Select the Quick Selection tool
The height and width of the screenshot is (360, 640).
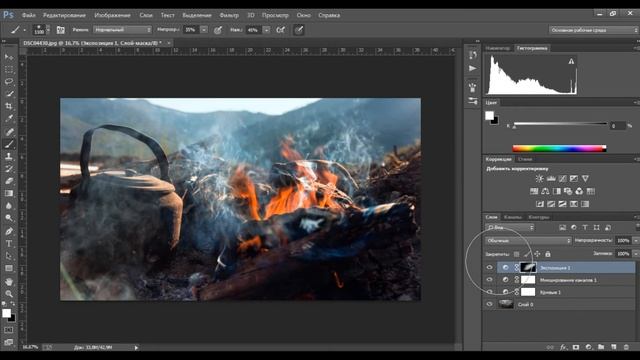point(9,94)
